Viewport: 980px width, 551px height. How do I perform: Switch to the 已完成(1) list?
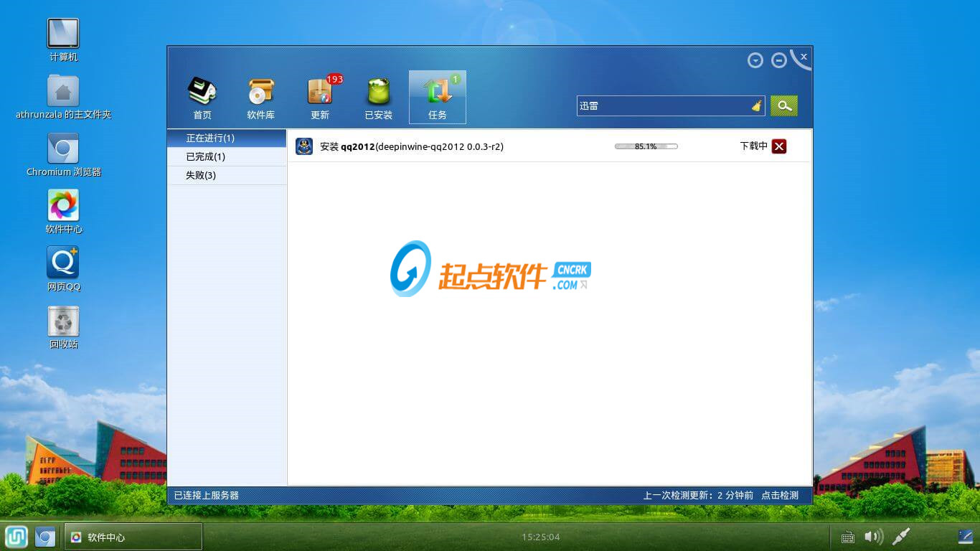(x=227, y=156)
